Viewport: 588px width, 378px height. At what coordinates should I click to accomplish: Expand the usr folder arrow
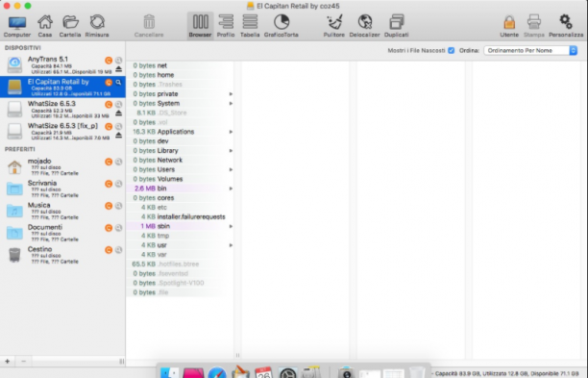point(231,245)
